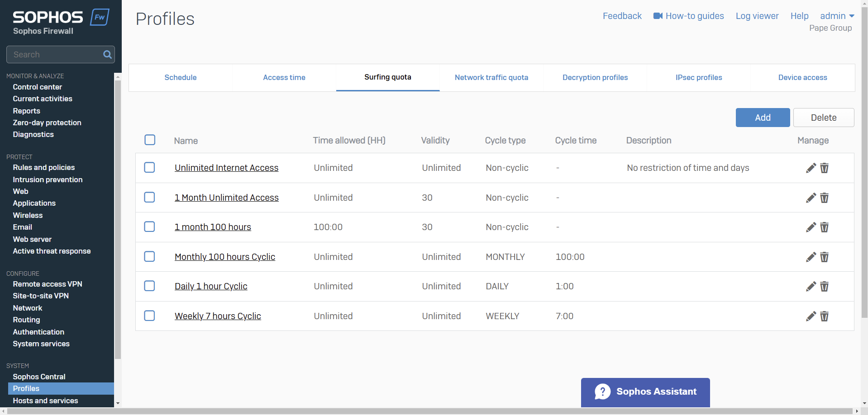Check the Unlimited Internet Access row
This screenshot has width=868, height=415.
[x=149, y=167]
